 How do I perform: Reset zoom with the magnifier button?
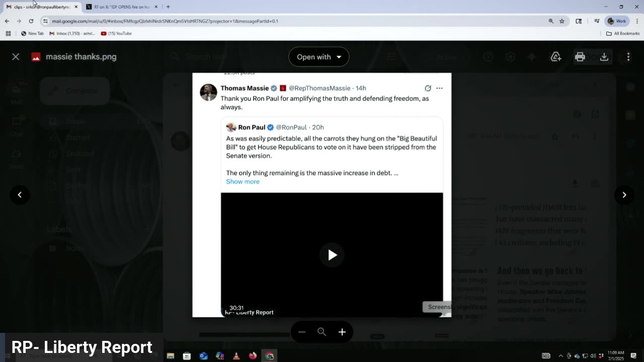click(x=322, y=332)
